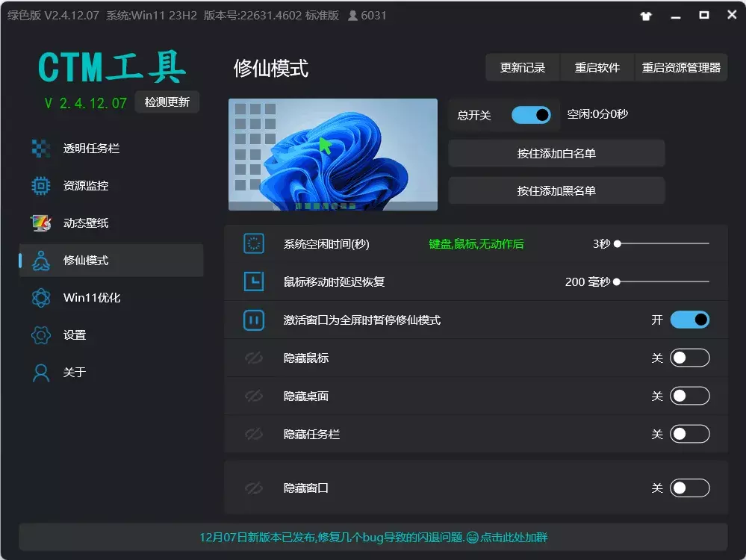Image resolution: width=746 pixels, height=560 pixels.
Task: Open the 资源监控 page
Action: pos(111,186)
